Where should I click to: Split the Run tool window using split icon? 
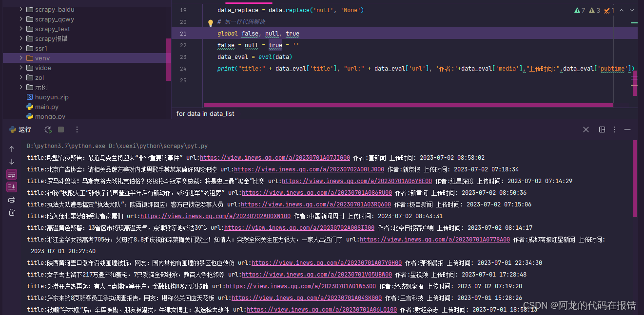(x=602, y=130)
